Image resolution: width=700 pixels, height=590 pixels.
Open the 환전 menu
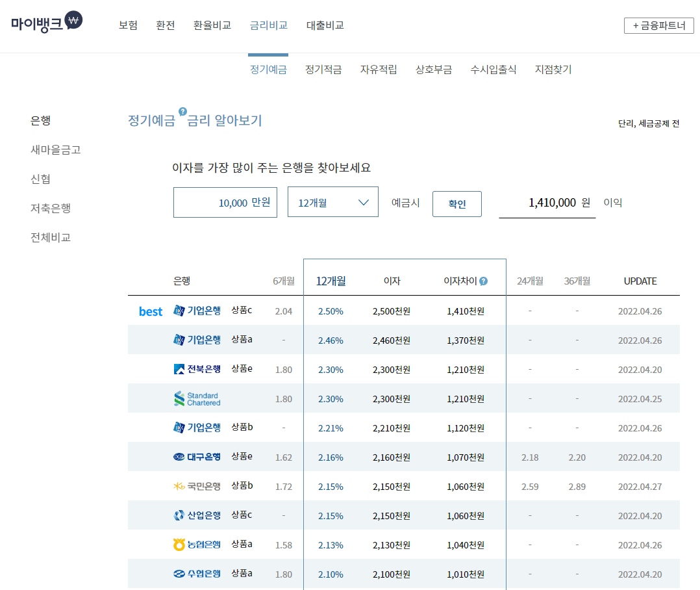(165, 25)
